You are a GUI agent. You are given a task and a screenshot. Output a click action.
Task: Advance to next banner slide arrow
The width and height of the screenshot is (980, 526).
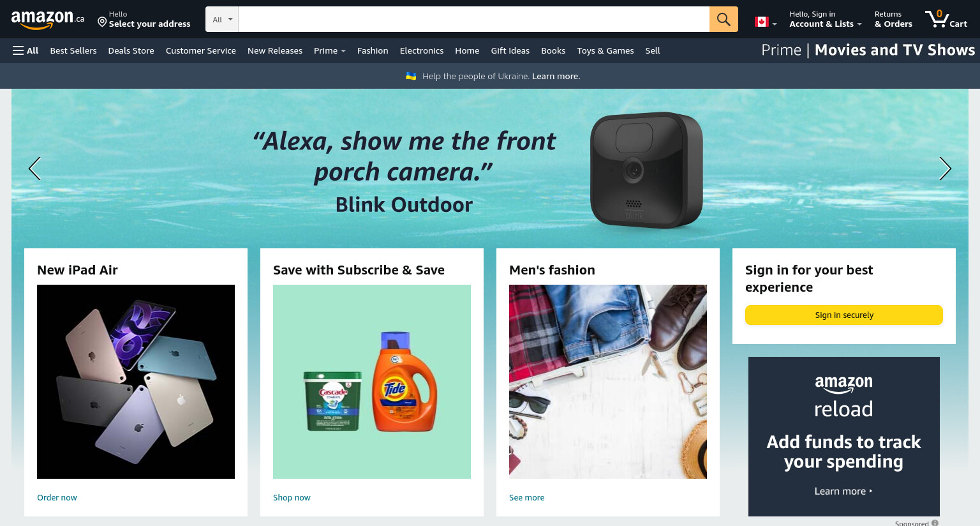coord(945,169)
